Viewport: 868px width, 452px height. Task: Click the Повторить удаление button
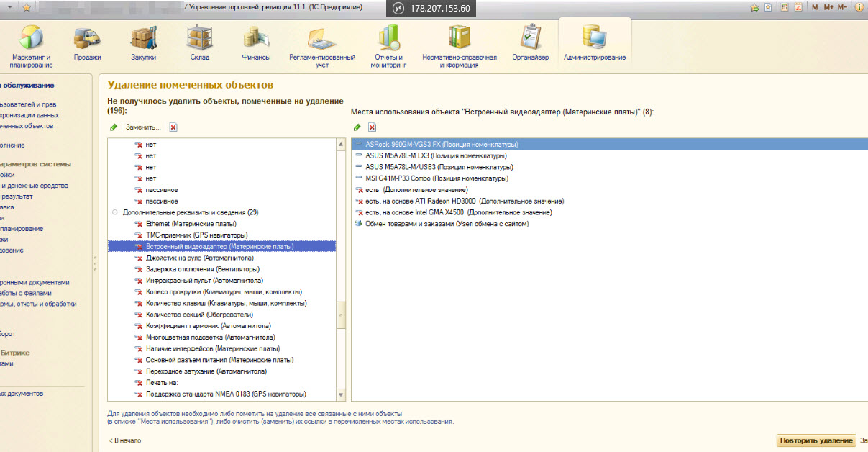pos(816,440)
